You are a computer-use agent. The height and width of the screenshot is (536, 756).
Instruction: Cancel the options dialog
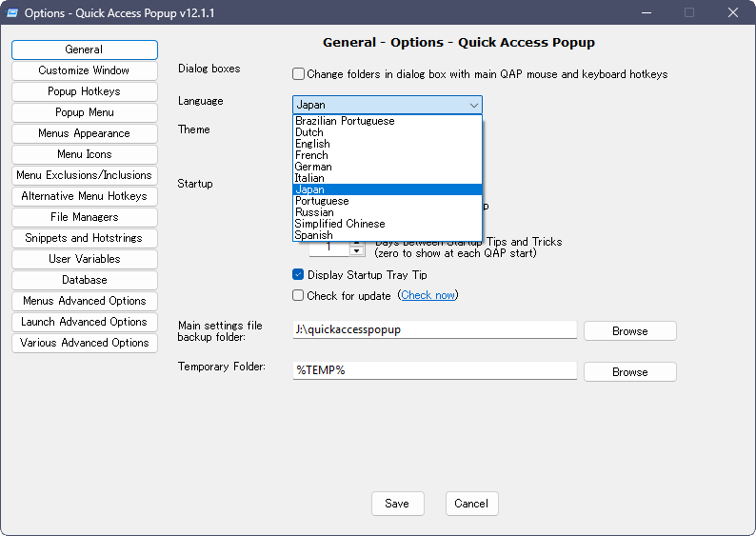[x=471, y=504]
